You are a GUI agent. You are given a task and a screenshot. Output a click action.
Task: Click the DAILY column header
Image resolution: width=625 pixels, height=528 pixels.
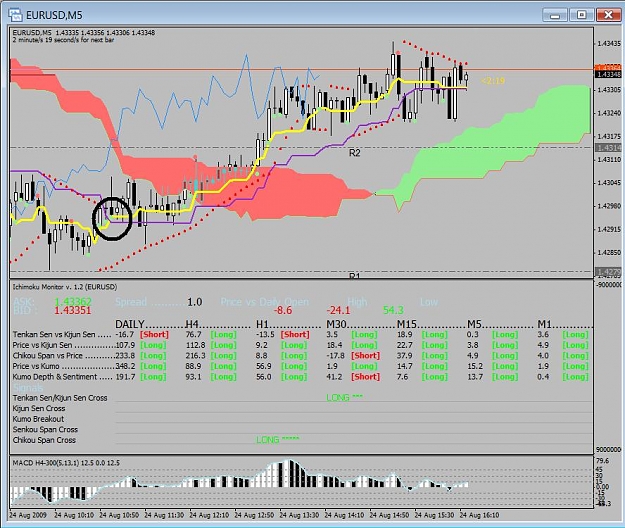[130, 324]
